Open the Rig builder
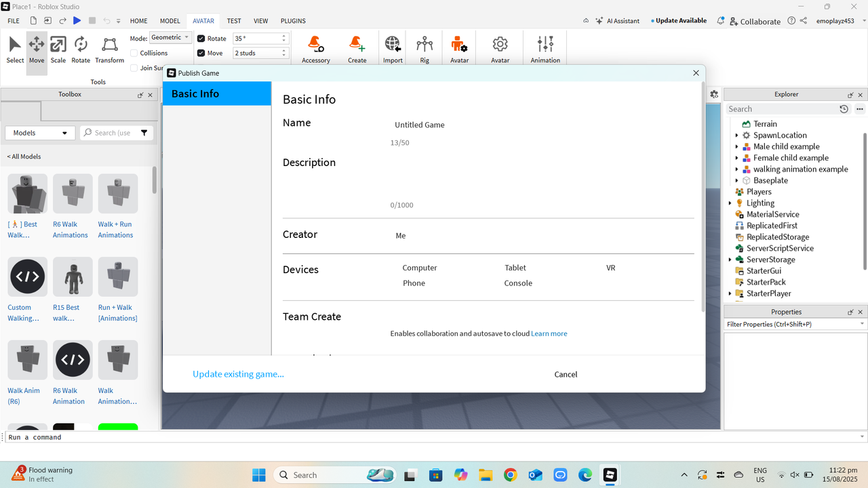868x488 pixels. click(425, 50)
